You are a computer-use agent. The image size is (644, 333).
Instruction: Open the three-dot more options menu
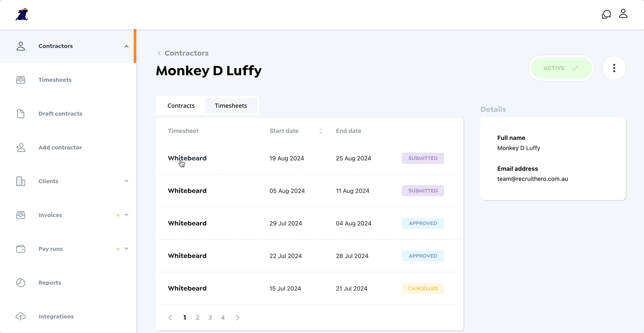[614, 68]
